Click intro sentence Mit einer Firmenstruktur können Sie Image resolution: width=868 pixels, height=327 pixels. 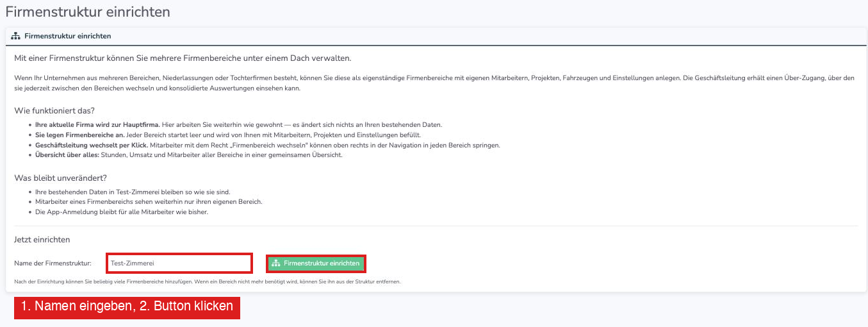pos(183,58)
